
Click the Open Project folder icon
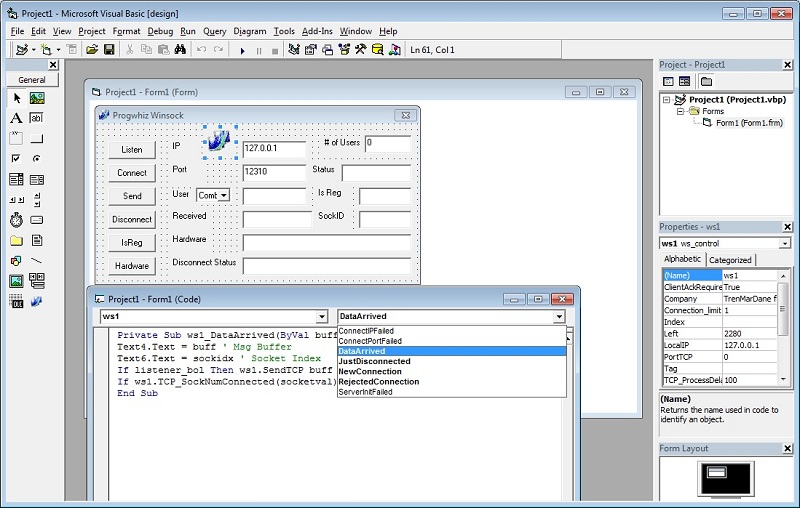(x=92, y=50)
